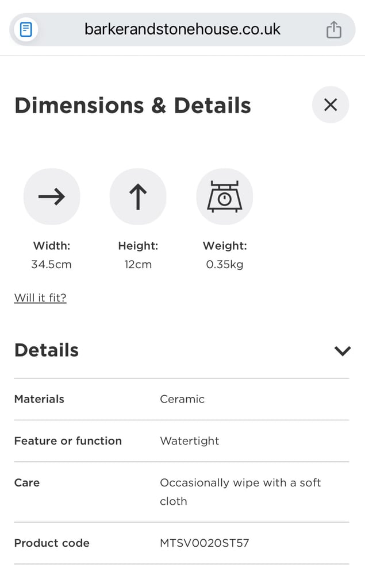Open the "Will it fit?" link
Screen dimensions: 365x588
pyautogui.click(x=40, y=297)
